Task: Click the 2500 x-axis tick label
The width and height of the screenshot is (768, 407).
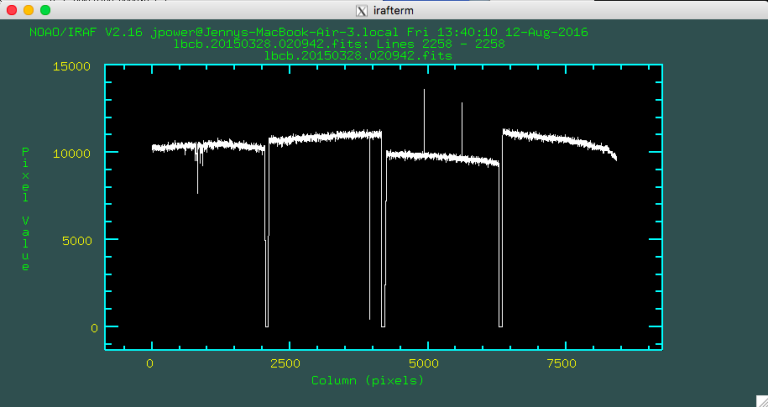Action: click(x=285, y=363)
